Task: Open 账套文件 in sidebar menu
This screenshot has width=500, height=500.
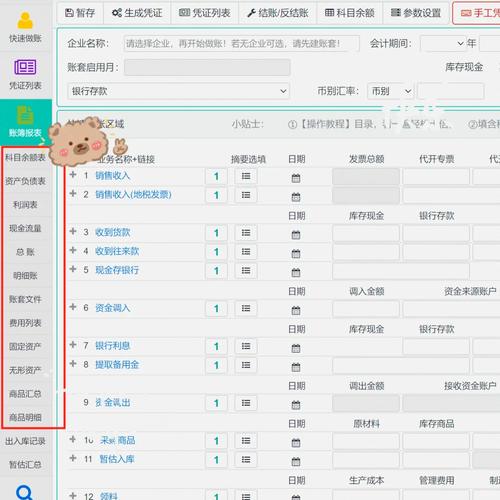Action: [25, 299]
